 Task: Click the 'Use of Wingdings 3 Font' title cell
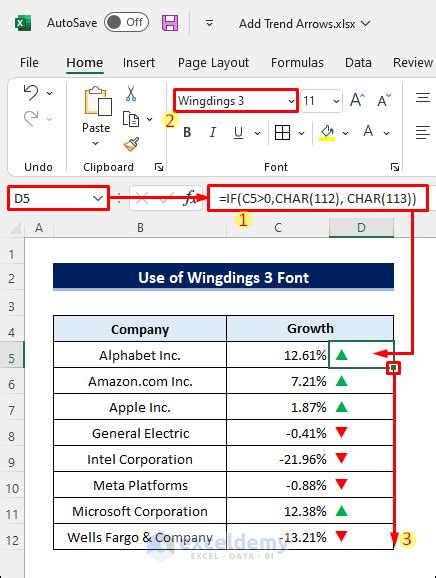(223, 277)
